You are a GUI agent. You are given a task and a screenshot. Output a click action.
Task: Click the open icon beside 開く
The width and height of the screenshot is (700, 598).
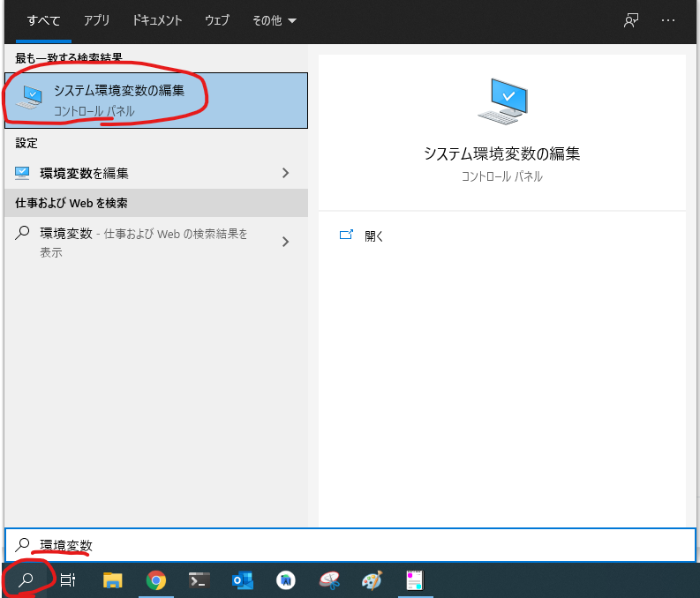[346, 235]
